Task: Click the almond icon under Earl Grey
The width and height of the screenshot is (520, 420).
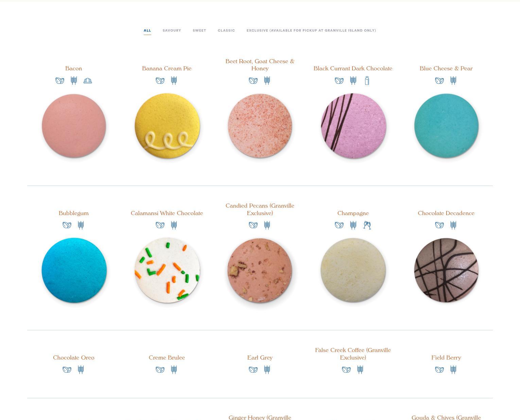Action: 253,369
